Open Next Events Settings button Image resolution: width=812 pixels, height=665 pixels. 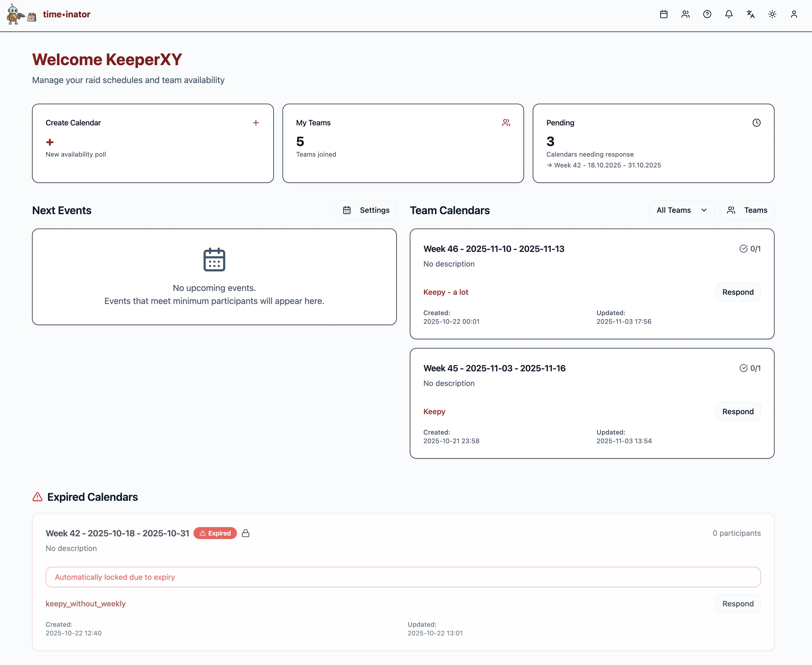pos(366,210)
